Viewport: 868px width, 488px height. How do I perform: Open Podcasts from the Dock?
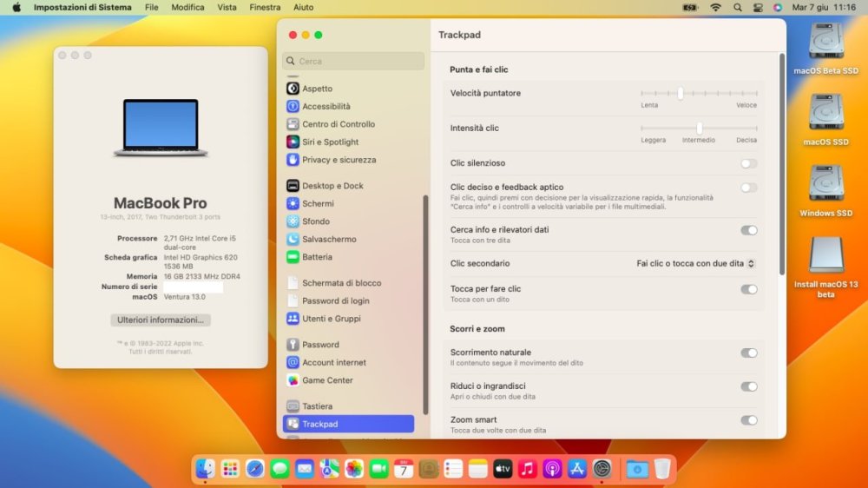(552, 469)
